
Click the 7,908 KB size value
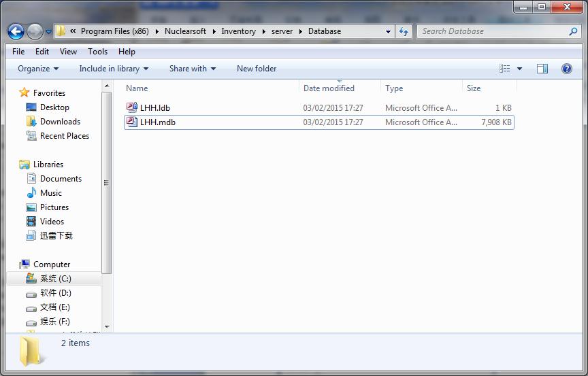pyautogui.click(x=496, y=122)
